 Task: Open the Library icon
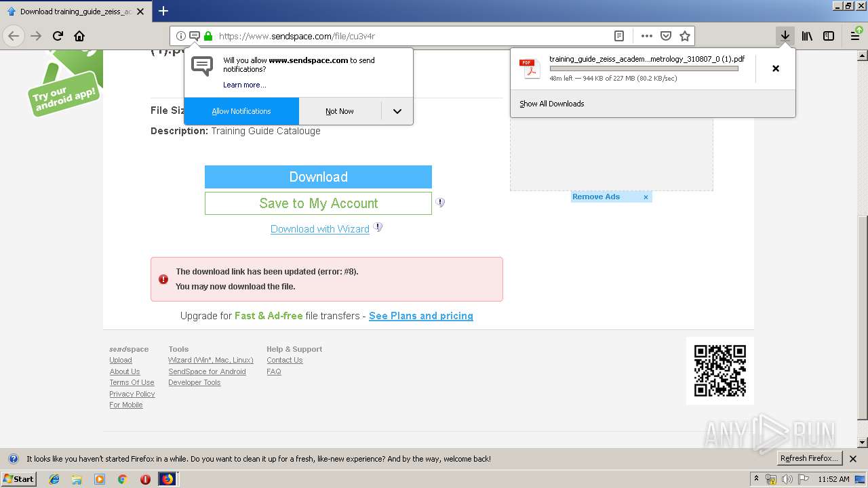(x=807, y=36)
